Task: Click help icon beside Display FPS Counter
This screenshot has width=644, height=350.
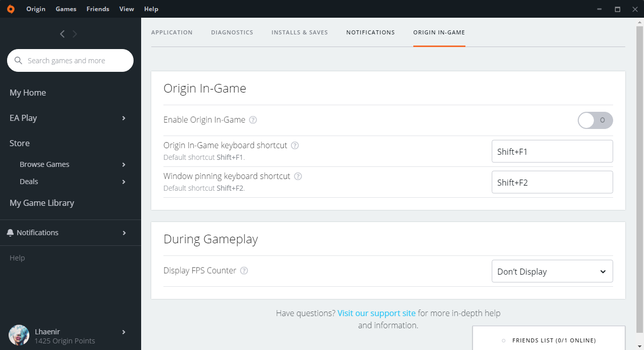Action: (x=244, y=271)
